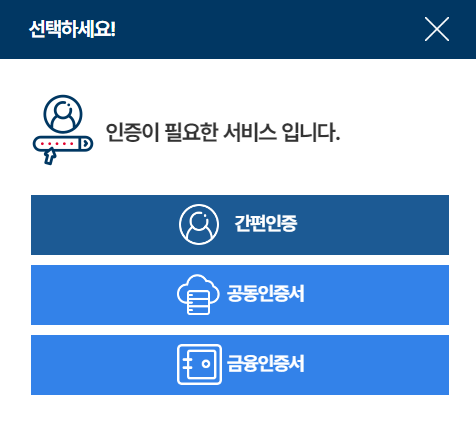Click the password bar with red dots illustration
The width and height of the screenshot is (476, 424).
63,144
